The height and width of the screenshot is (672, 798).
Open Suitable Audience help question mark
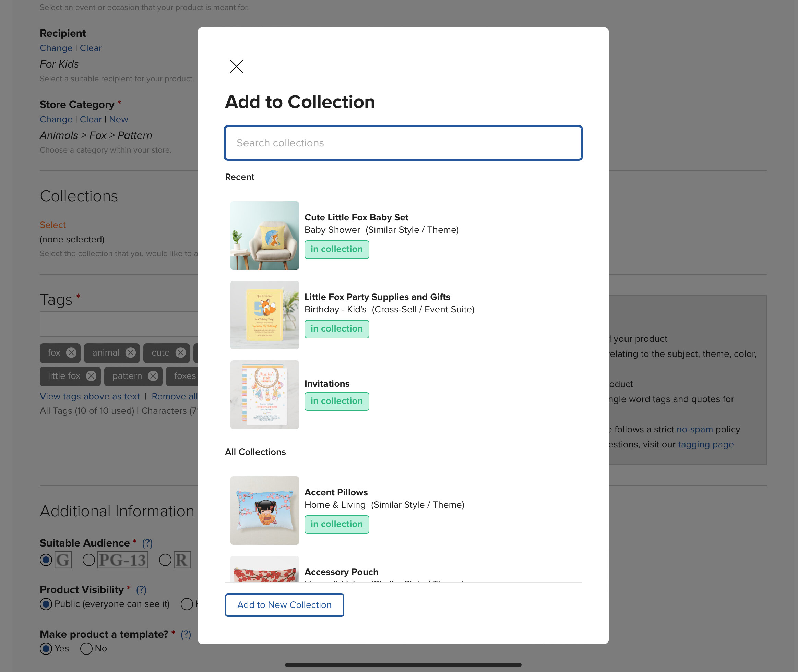tap(147, 543)
